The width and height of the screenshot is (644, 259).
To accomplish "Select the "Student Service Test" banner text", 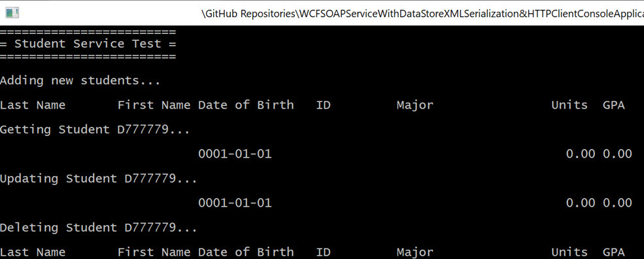I will pyautogui.click(x=88, y=44).
